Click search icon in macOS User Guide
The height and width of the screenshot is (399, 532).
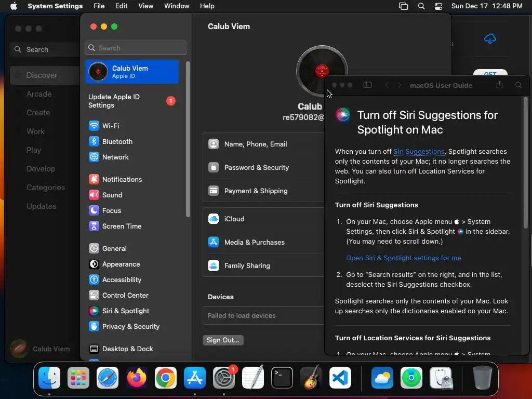coord(518,85)
